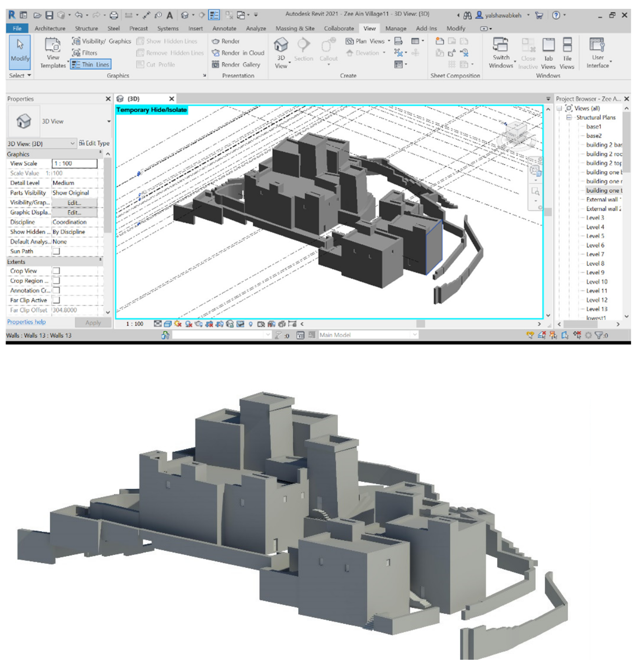Click the View Scale 1:100 field

tap(74, 163)
